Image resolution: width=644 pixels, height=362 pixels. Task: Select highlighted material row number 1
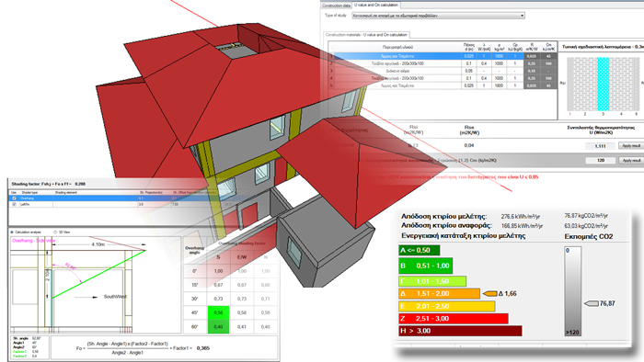(443, 56)
